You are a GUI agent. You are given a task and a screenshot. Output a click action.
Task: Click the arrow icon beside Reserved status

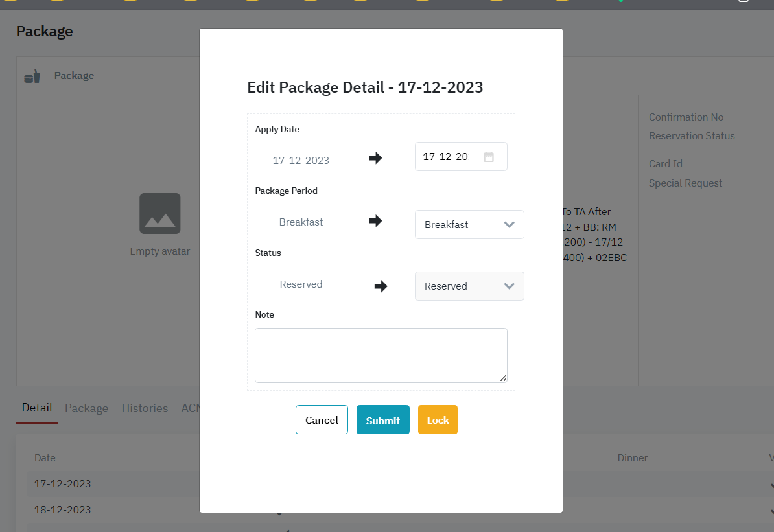[x=381, y=286]
